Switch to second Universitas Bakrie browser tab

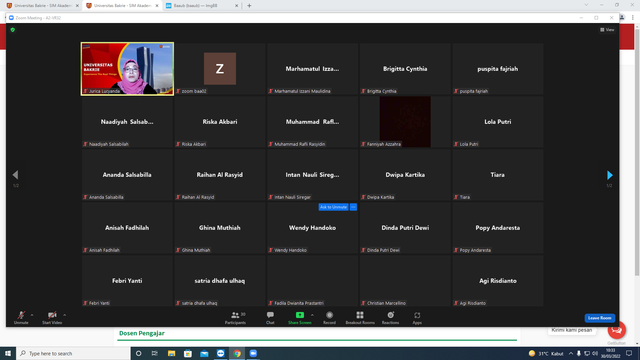(122, 6)
